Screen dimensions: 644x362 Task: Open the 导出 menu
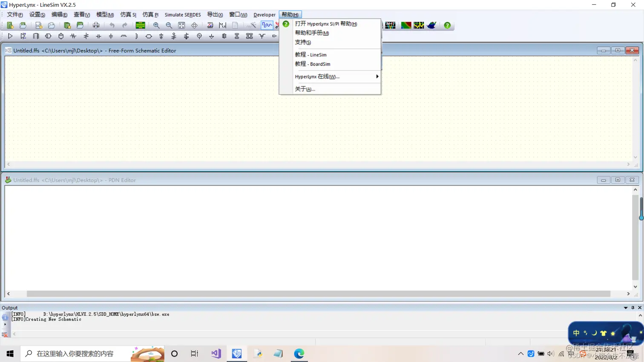point(215,14)
